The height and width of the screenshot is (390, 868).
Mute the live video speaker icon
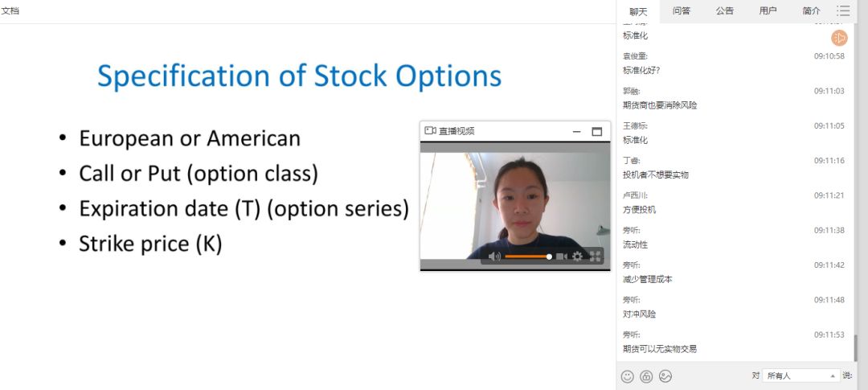tap(494, 257)
